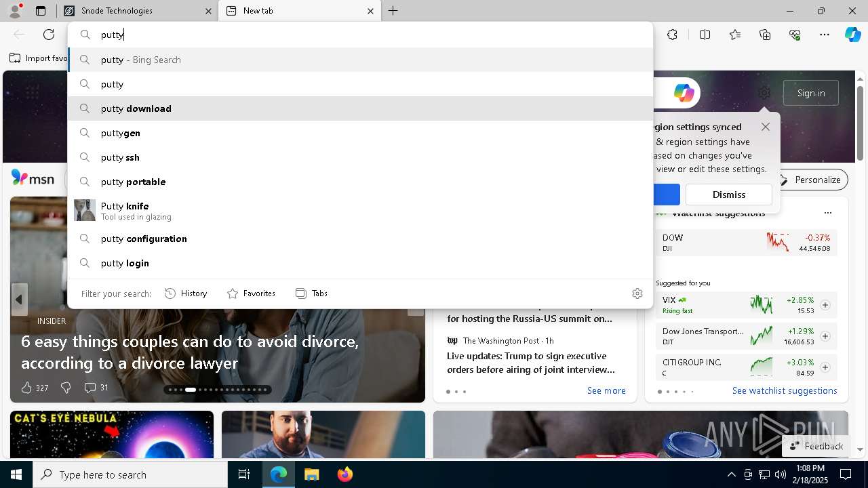Add VIX to watchlist with plus
The width and height of the screenshot is (868, 488).
(x=825, y=305)
